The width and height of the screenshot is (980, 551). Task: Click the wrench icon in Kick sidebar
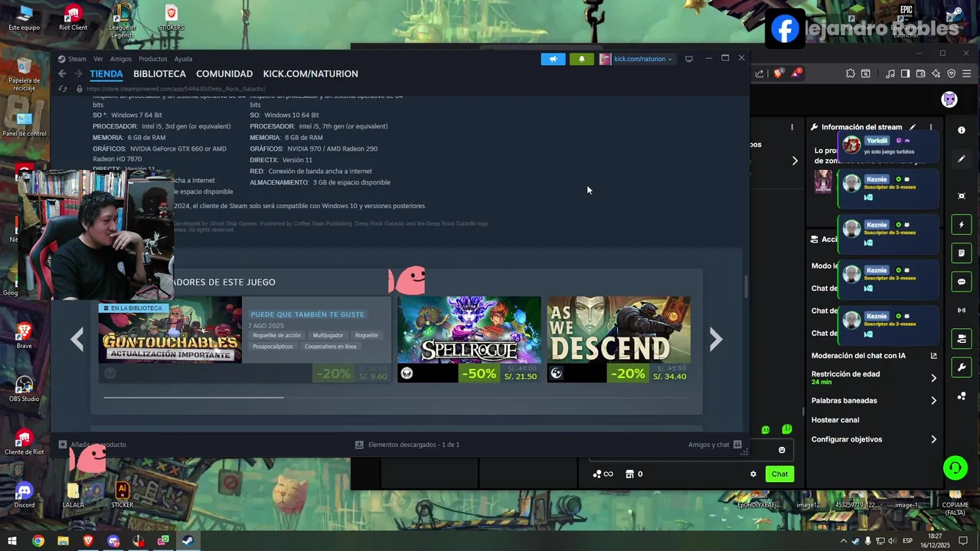click(x=962, y=367)
